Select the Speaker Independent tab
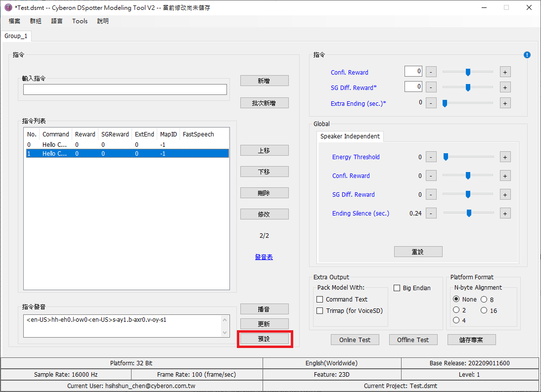The image size is (541, 392). point(350,136)
